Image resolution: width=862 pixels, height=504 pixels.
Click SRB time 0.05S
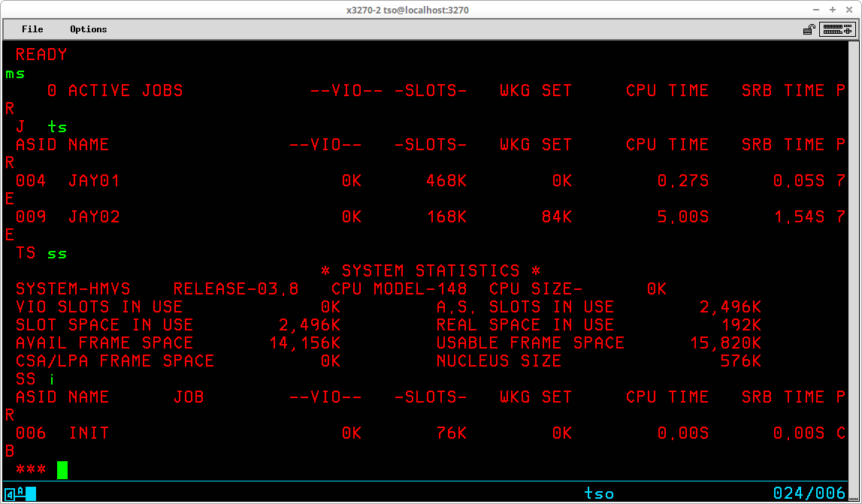pyautogui.click(x=799, y=181)
